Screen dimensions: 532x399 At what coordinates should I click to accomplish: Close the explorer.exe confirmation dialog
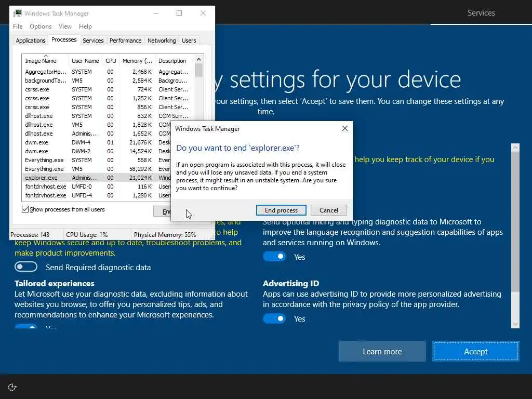[345, 129]
